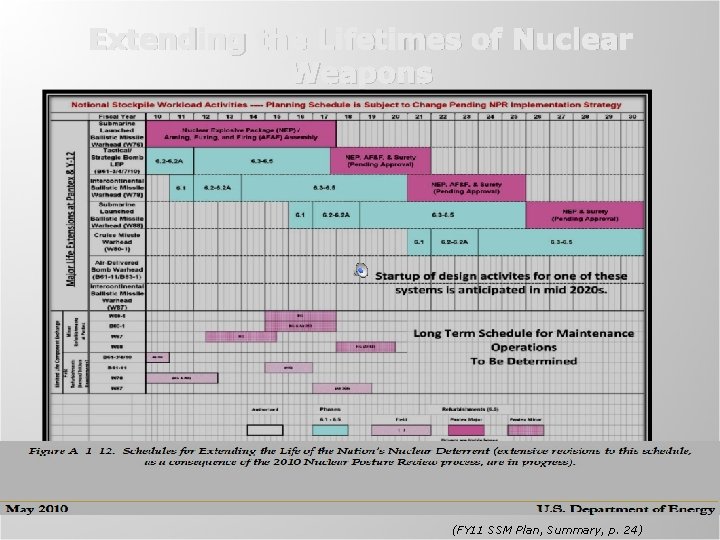Click the 'Tactical/Strategic Bomb LEP' row label

[117, 161]
